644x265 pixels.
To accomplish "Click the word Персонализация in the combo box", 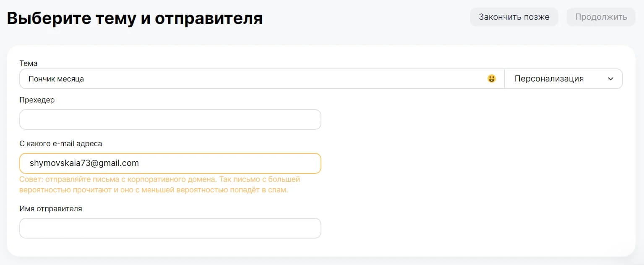I will [549, 79].
